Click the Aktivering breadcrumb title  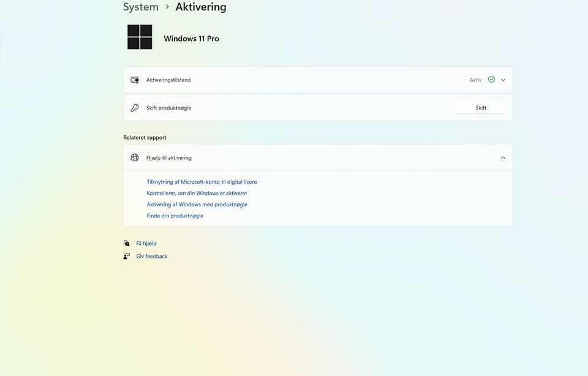pyautogui.click(x=201, y=7)
